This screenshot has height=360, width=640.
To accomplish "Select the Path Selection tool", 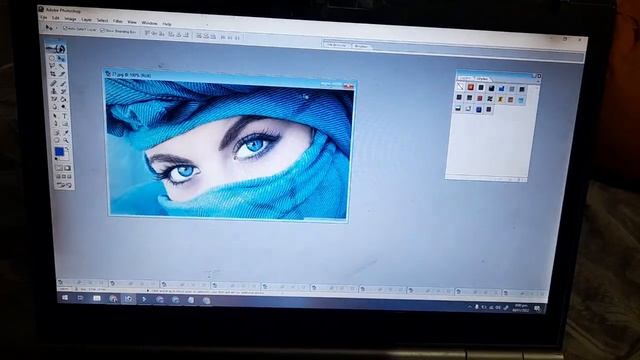I will [x=55, y=116].
